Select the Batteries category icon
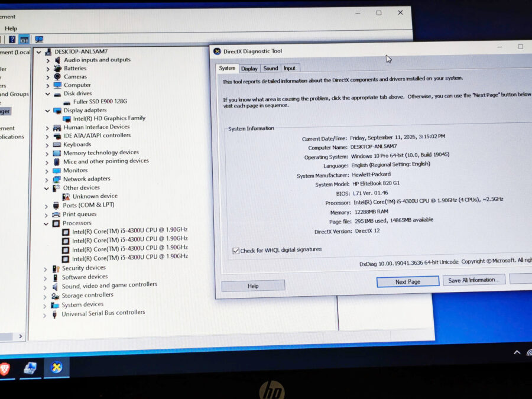The width and height of the screenshot is (532, 399). [x=58, y=69]
